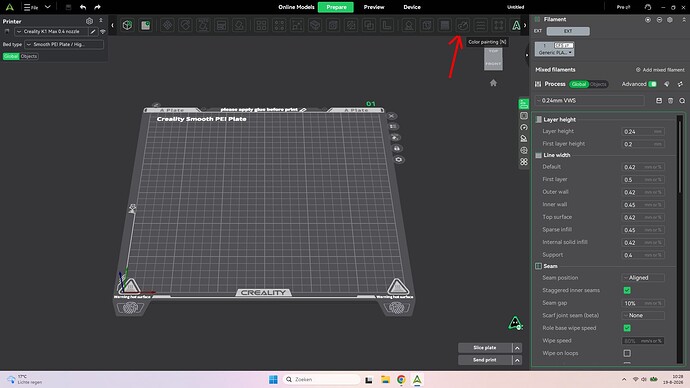Expand the Slice plate options arrow
The width and height of the screenshot is (690, 388).
click(x=517, y=348)
